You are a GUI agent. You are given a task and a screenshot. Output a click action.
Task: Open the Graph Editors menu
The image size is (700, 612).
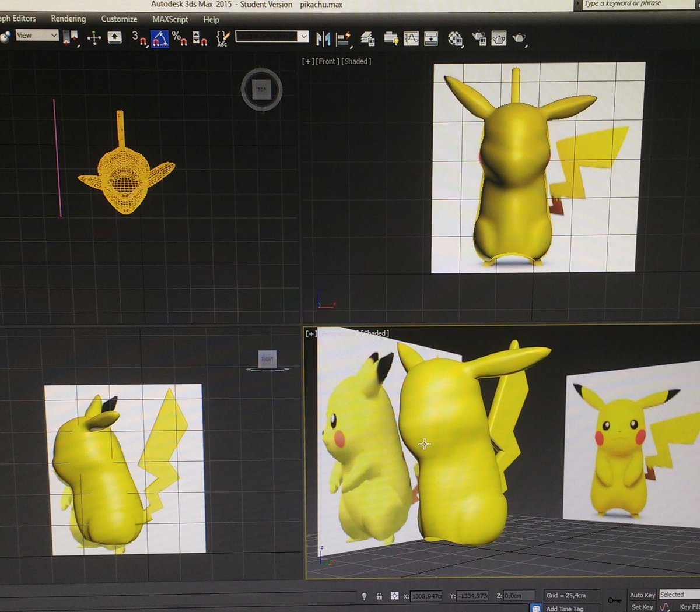17,19
